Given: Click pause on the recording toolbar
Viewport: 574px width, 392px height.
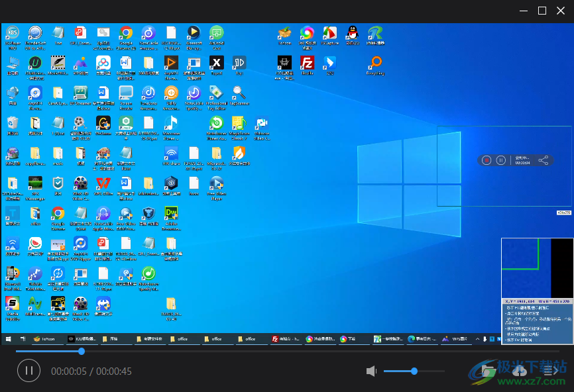Looking at the screenshot, I should 501,160.
